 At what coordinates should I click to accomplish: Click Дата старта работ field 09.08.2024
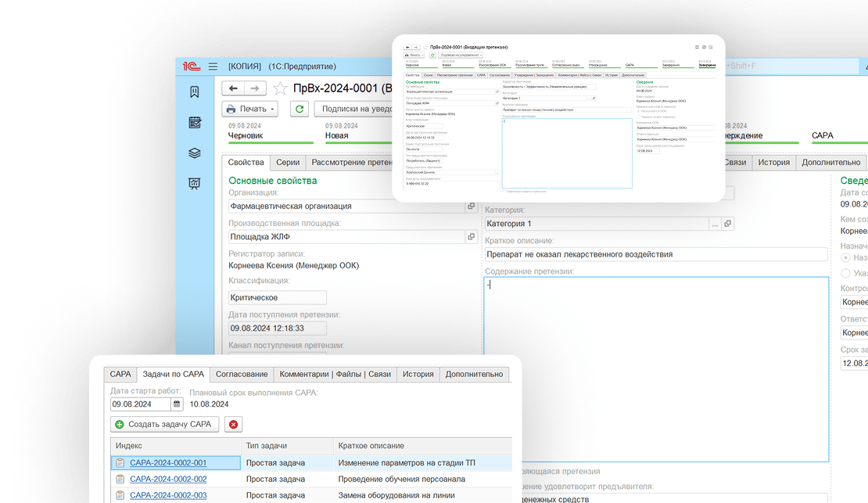coord(141,404)
